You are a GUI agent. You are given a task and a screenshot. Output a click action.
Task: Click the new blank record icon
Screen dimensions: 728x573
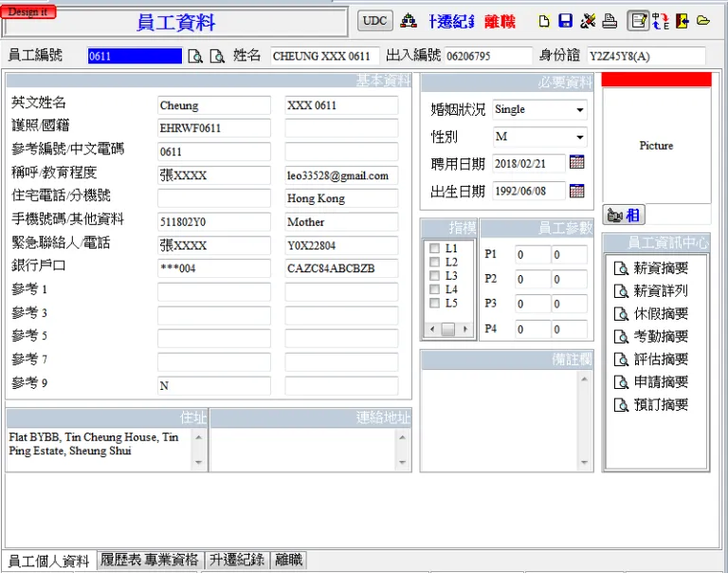(544, 21)
